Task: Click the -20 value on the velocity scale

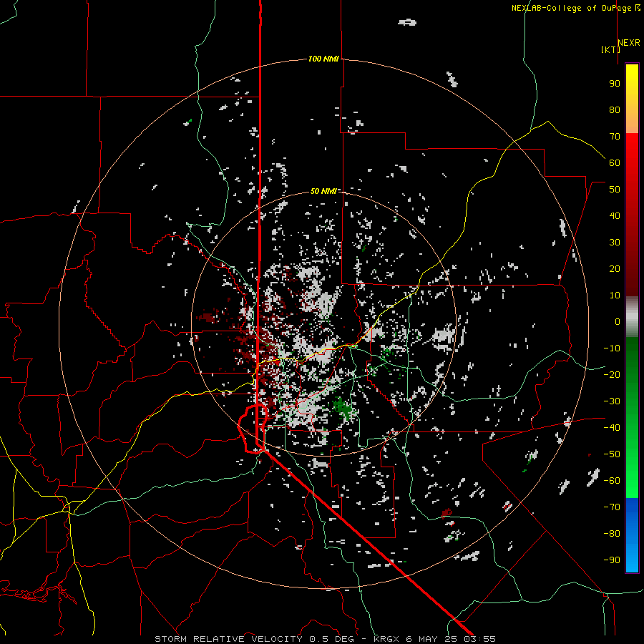Action: (x=612, y=374)
